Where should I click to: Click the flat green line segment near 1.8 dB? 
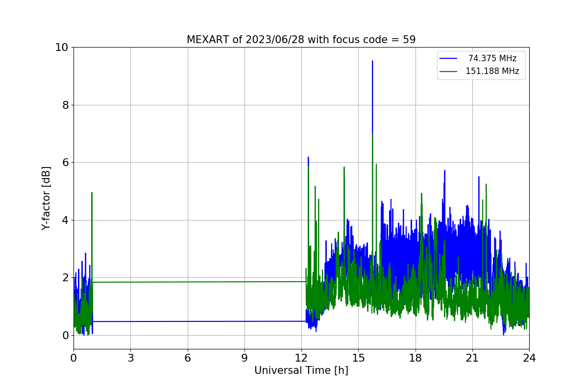tap(198, 282)
